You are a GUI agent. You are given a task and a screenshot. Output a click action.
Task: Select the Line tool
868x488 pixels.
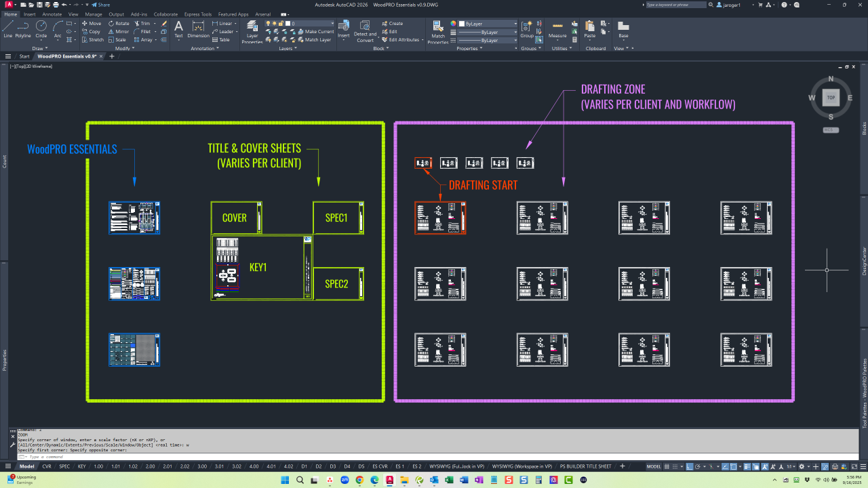pos(7,28)
